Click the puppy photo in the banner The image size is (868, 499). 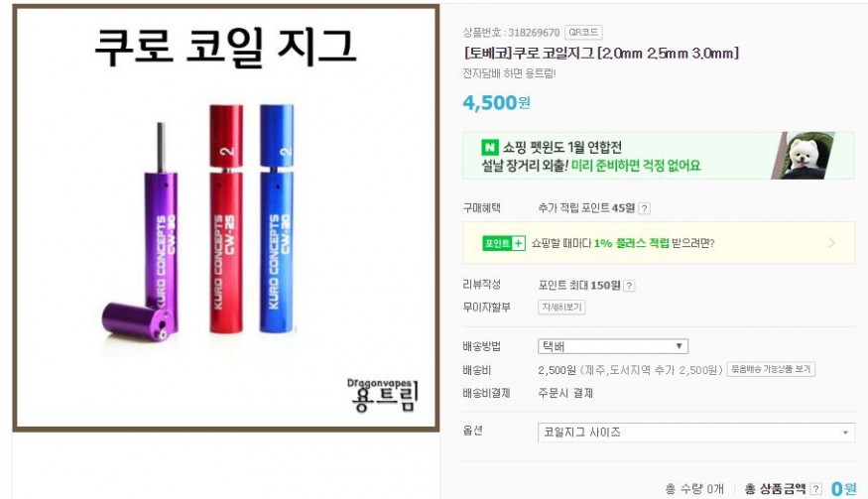click(803, 156)
